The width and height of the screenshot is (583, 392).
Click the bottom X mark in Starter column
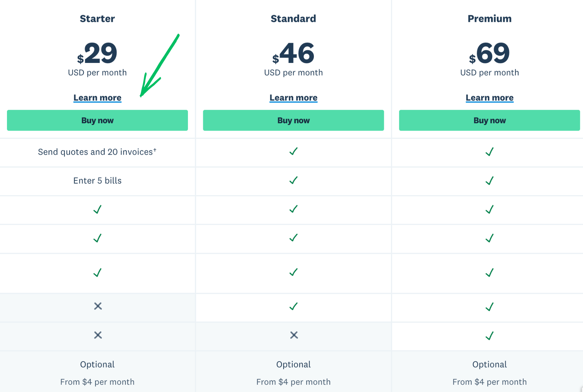click(x=98, y=335)
